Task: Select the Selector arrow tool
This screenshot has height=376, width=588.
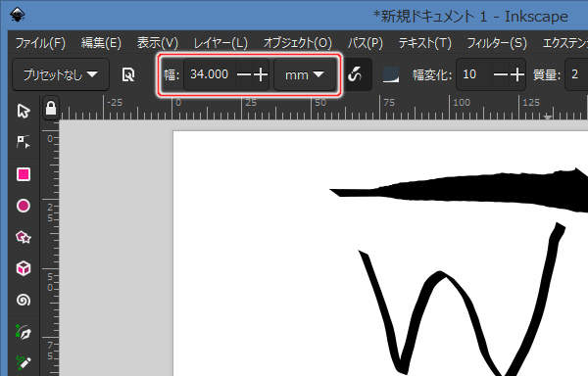Action: click(24, 111)
